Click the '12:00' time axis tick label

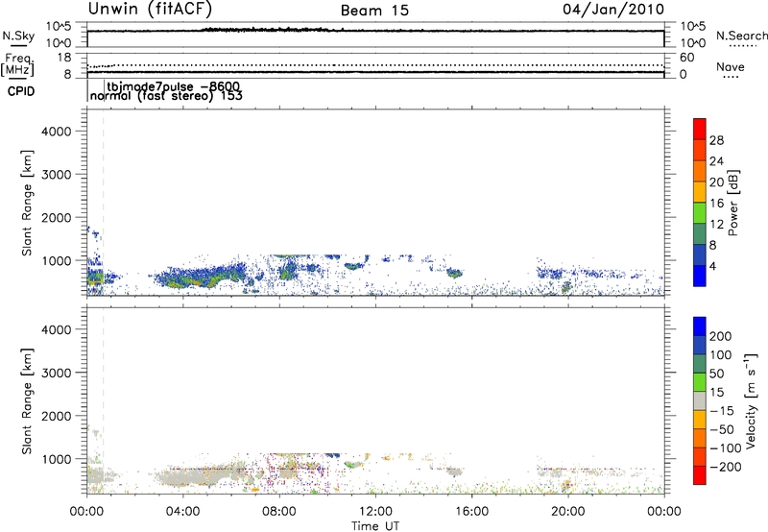tap(375, 512)
